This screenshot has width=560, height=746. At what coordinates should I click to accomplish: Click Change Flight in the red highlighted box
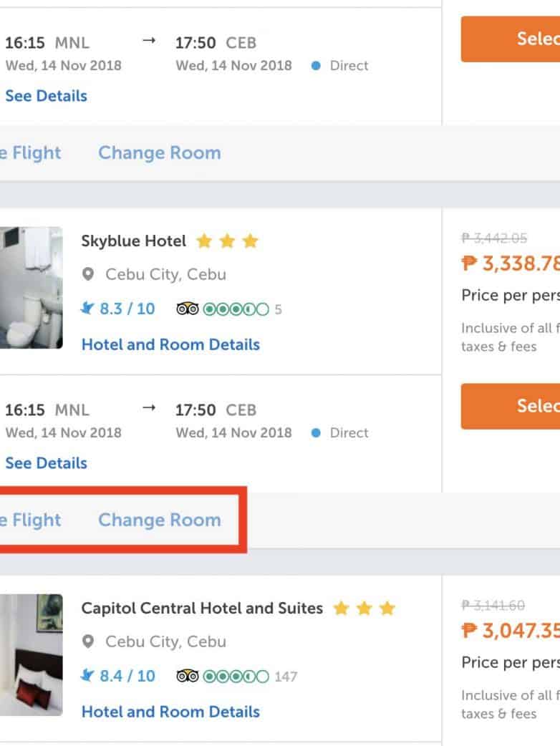coord(30,520)
